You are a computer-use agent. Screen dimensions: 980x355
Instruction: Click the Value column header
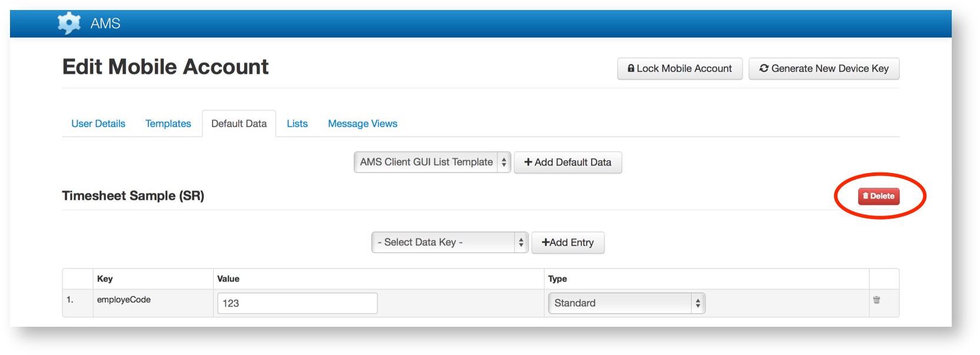pos(228,279)
